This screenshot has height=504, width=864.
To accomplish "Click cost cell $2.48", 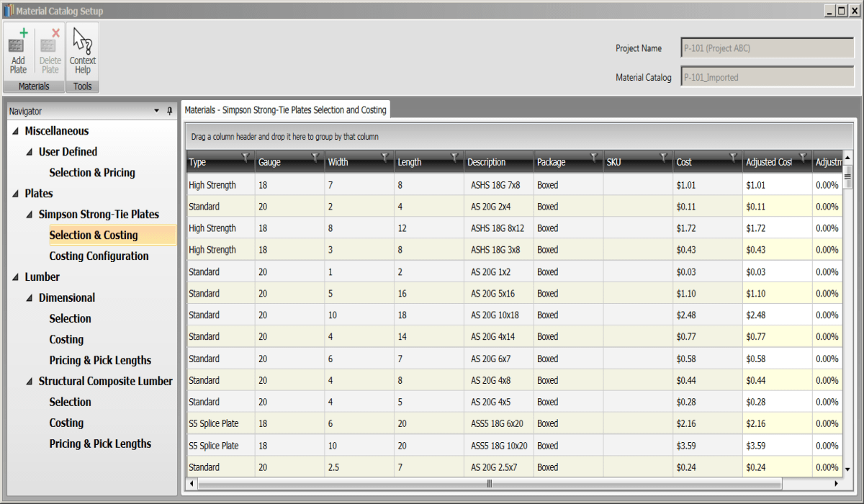I will point(708,315).
